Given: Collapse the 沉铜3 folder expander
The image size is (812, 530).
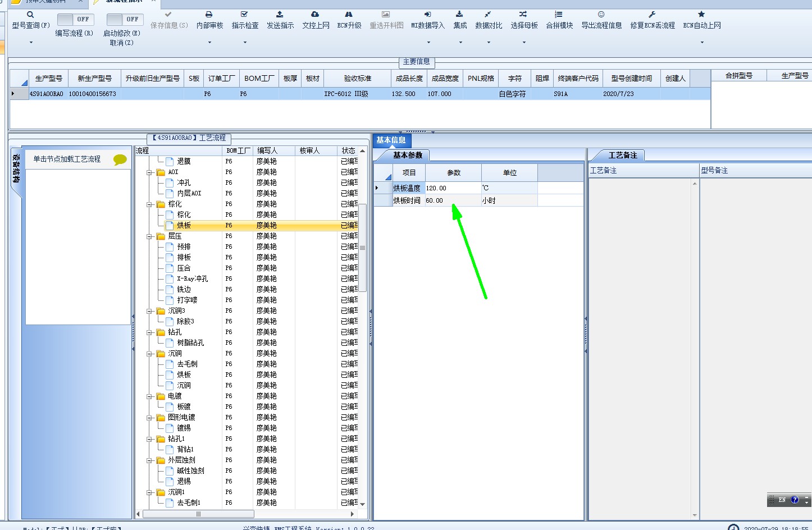Looking at the screenshot, I should [149, 311].
